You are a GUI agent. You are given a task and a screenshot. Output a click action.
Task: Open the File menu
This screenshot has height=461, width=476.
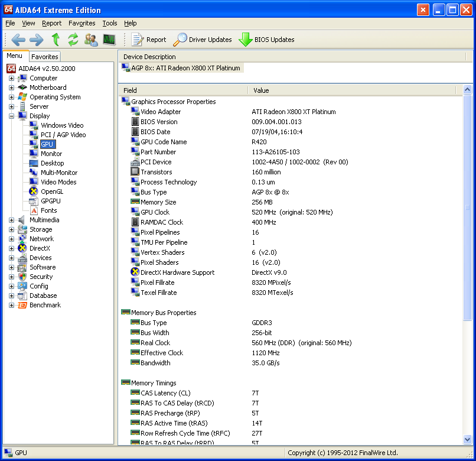click(10, 23)
